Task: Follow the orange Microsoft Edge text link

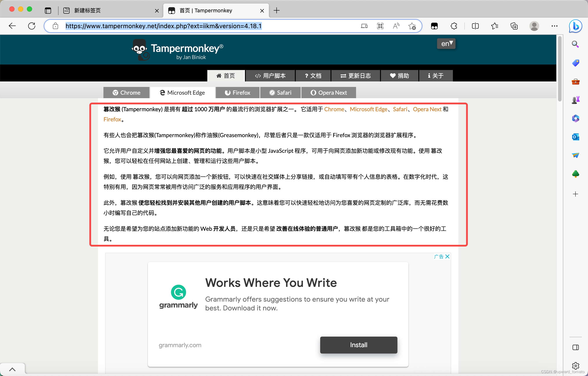Action: pos(368,109)
